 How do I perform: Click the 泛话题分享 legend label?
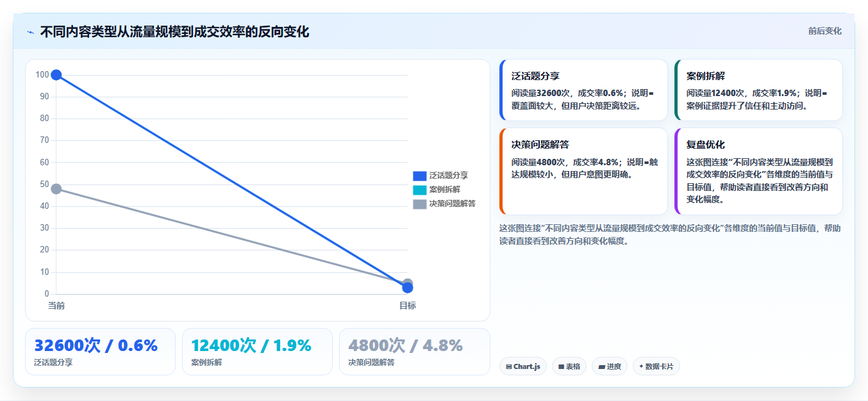point(449,176)
